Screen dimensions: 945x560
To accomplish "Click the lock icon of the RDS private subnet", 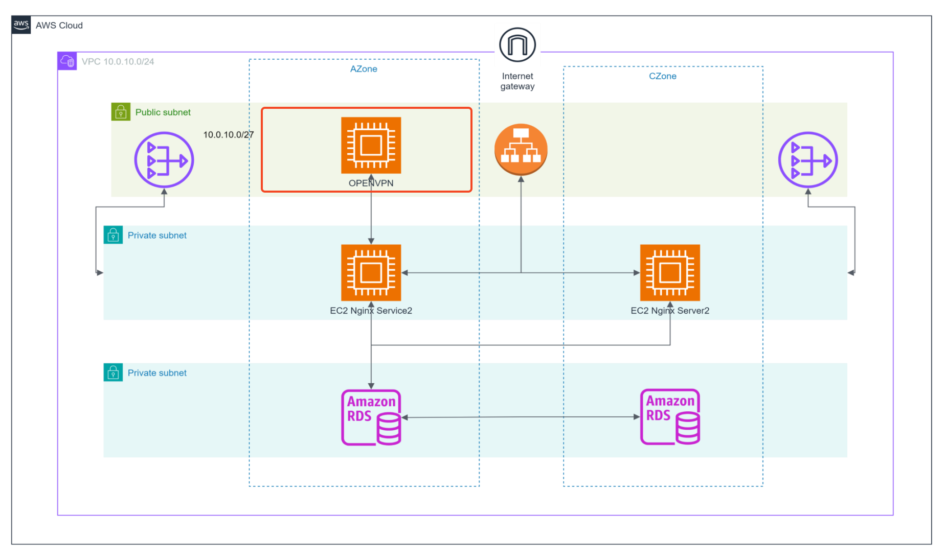I will (x=113, y=372).
